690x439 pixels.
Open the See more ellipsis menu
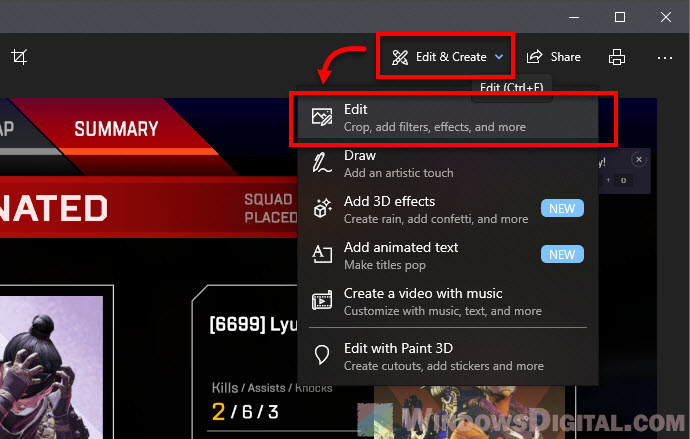pos(664,58)
